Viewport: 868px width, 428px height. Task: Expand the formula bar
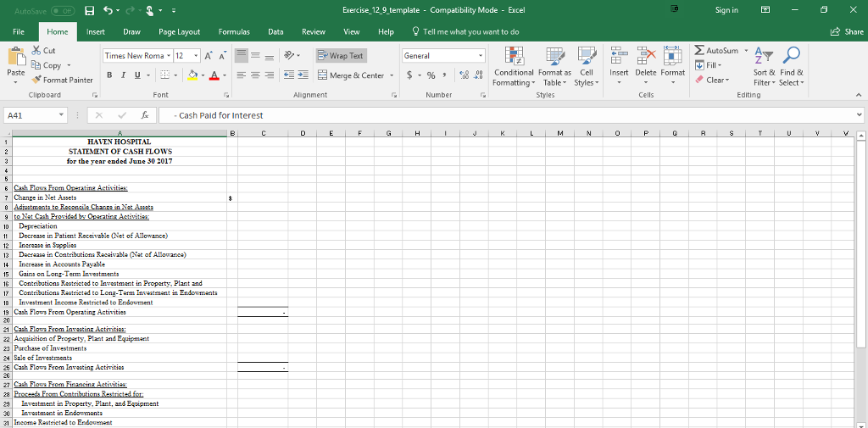point(860,116)
